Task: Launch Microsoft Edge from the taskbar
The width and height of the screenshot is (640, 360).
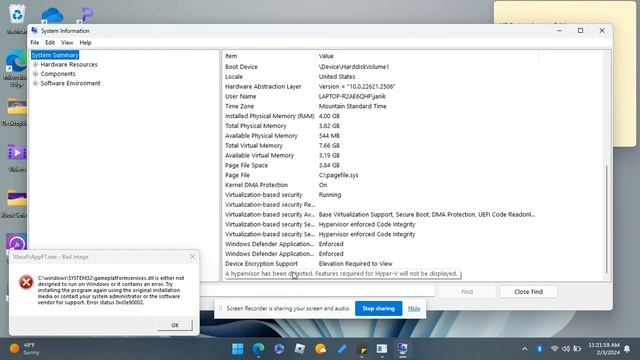Action: point(258,349)
